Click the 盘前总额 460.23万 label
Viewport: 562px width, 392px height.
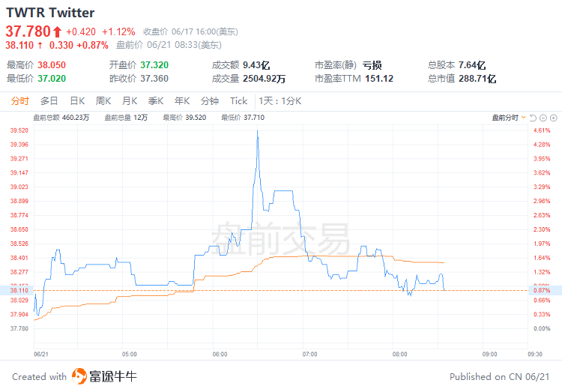pyautogui.click(x=61, y=118)
